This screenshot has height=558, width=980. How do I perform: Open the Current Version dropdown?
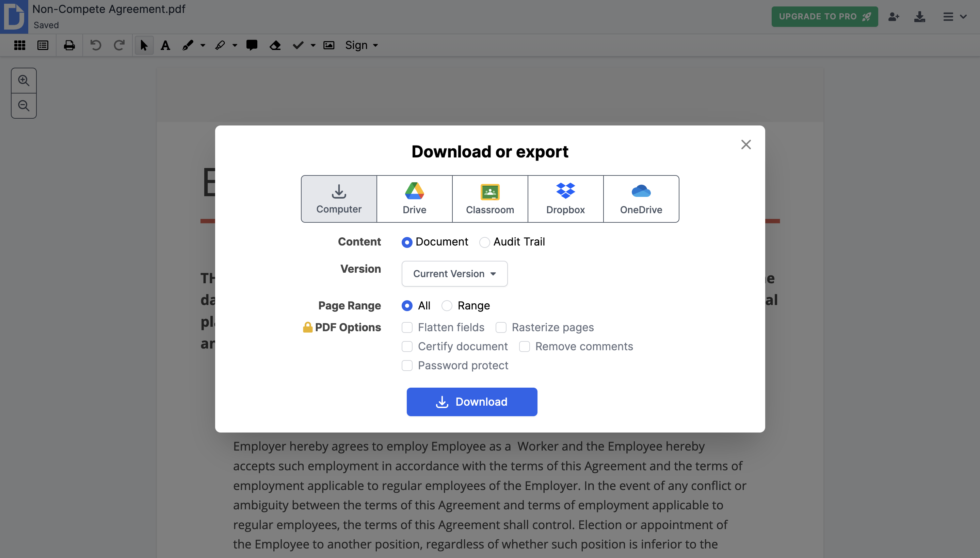(454, 274)
